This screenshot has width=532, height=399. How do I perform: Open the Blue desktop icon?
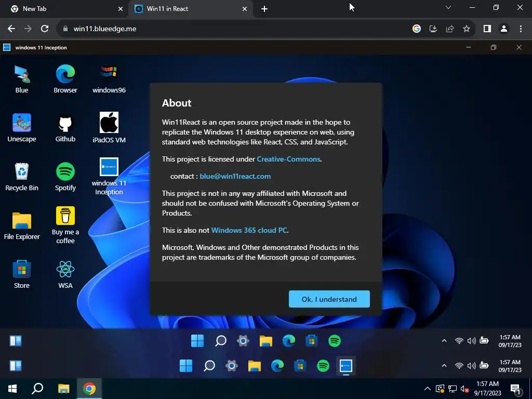(22, 79)
